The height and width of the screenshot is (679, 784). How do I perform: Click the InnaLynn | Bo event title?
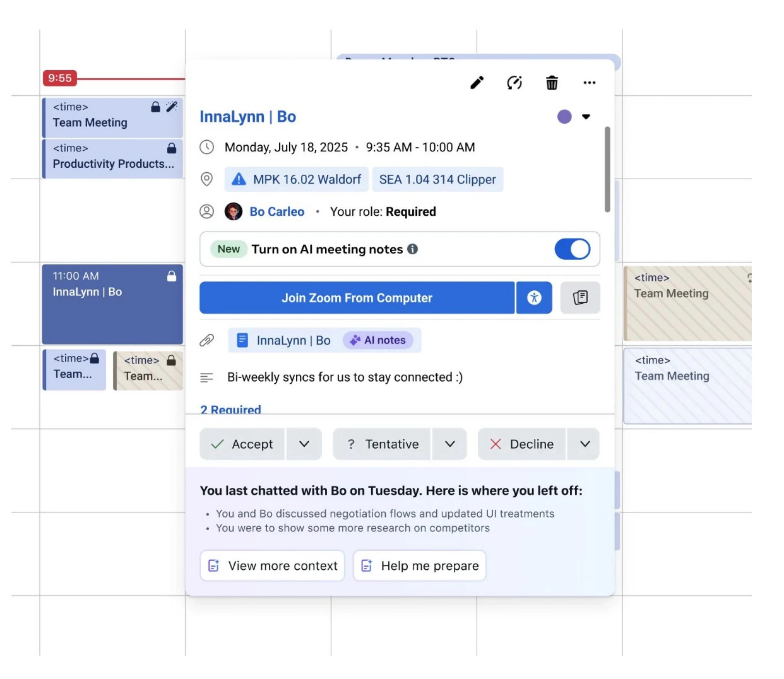click(x=248, y=117)
